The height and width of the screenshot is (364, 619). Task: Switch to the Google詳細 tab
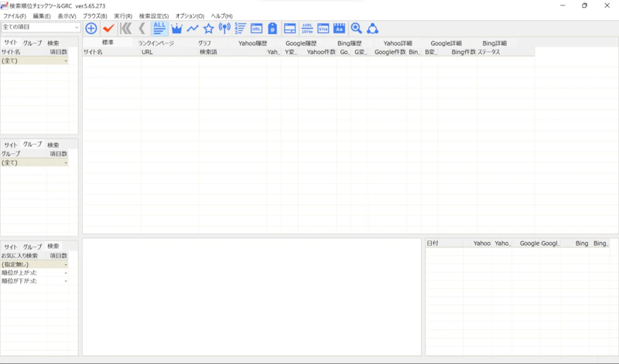pyautogui.click(x=446, y=43)
